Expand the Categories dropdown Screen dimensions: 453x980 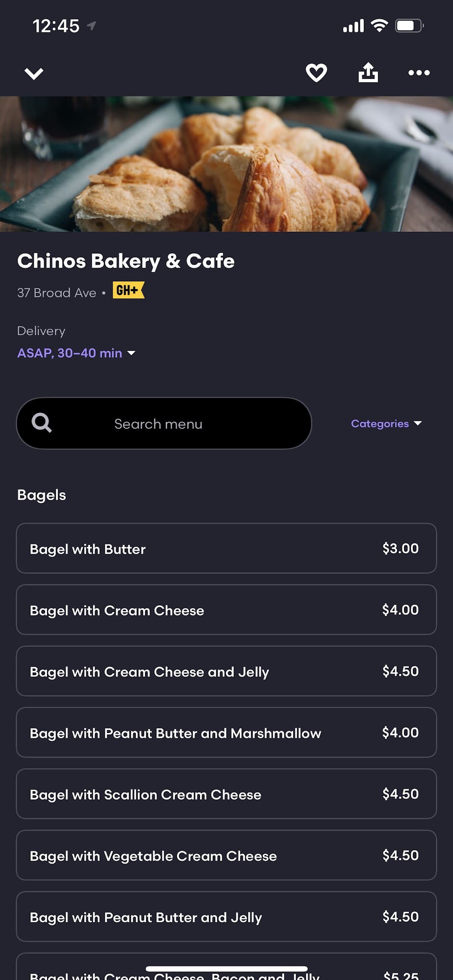(386, 424)
